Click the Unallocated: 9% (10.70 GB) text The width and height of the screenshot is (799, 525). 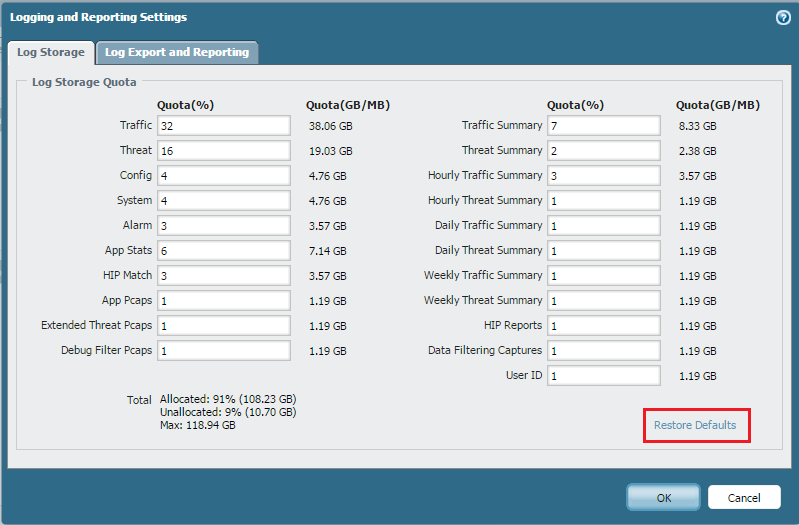[228, 412]
